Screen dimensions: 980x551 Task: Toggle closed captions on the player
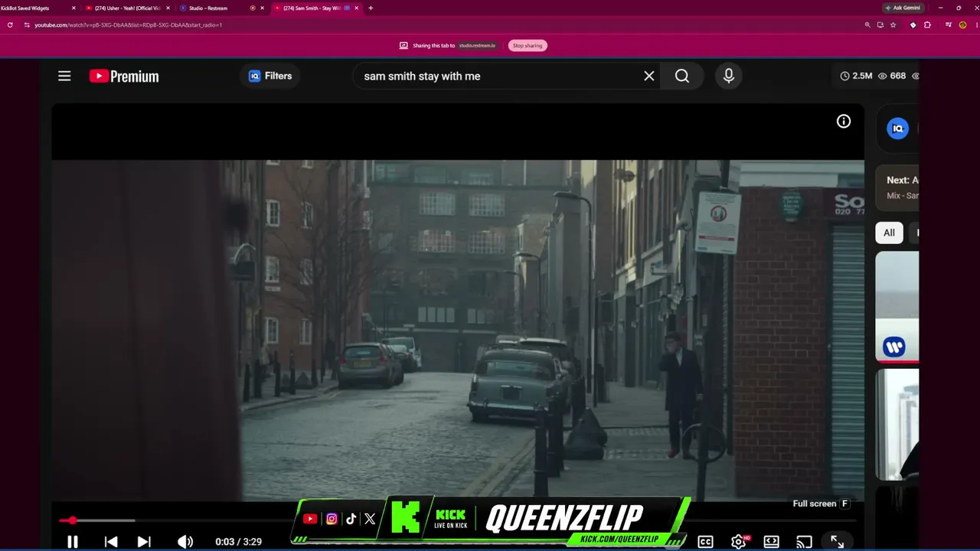706,542
